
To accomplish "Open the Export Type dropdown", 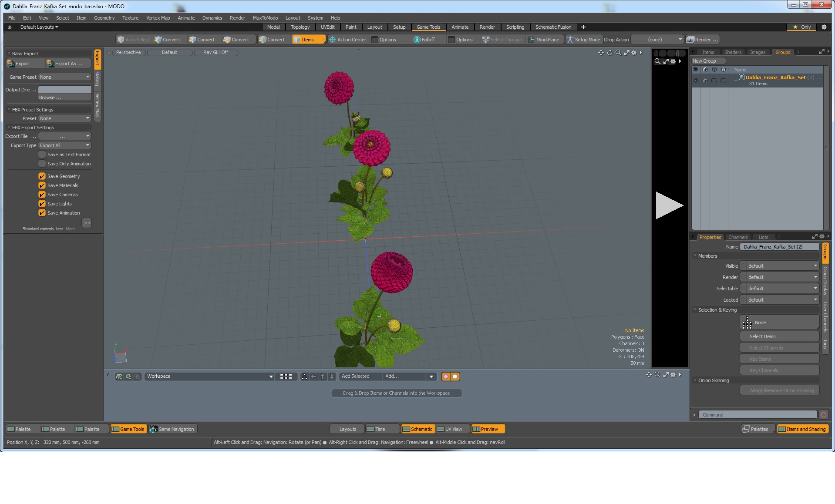I will pos(64,145).
